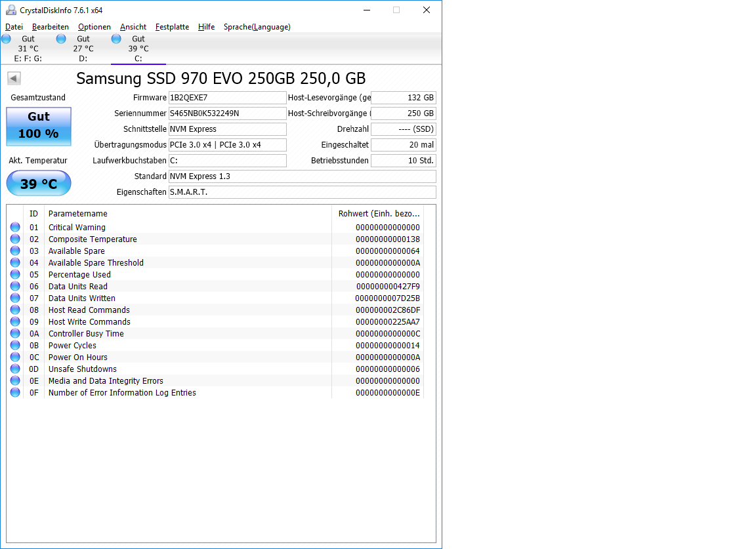Click the Eingeschaltet value 20 mal
Screen dimensions: 756x549
pyautogui.click(x=404, y=144)
